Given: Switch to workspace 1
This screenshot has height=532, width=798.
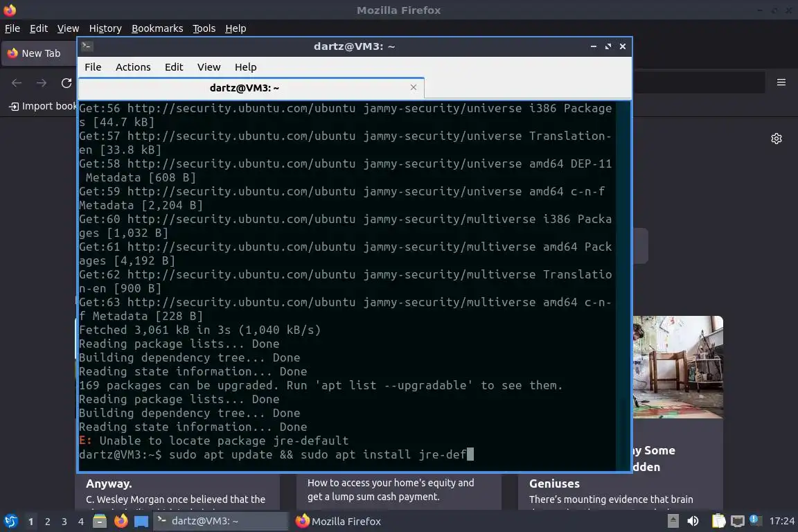Looking at the screenshot, I should [x=30, y=522].
